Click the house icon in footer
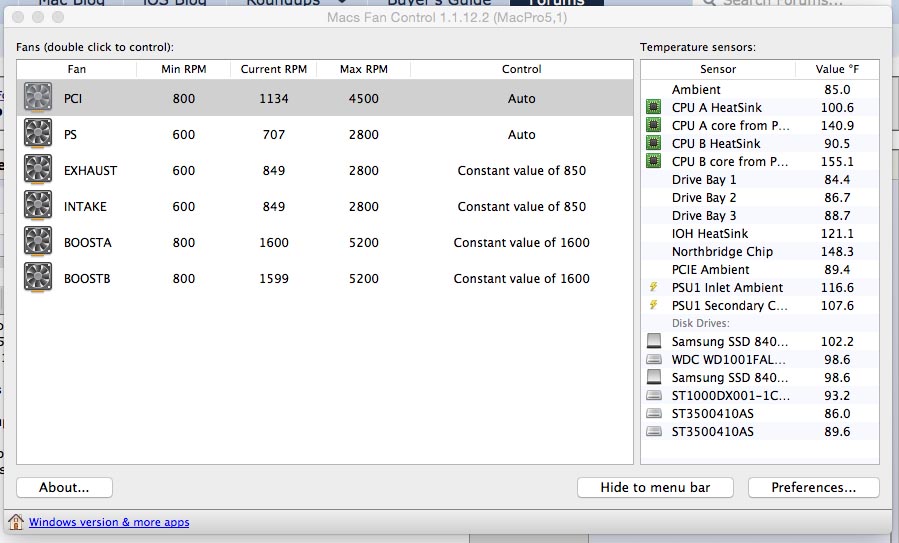The image size is (899, 543). pyautogui.click(x=16, y=522)
